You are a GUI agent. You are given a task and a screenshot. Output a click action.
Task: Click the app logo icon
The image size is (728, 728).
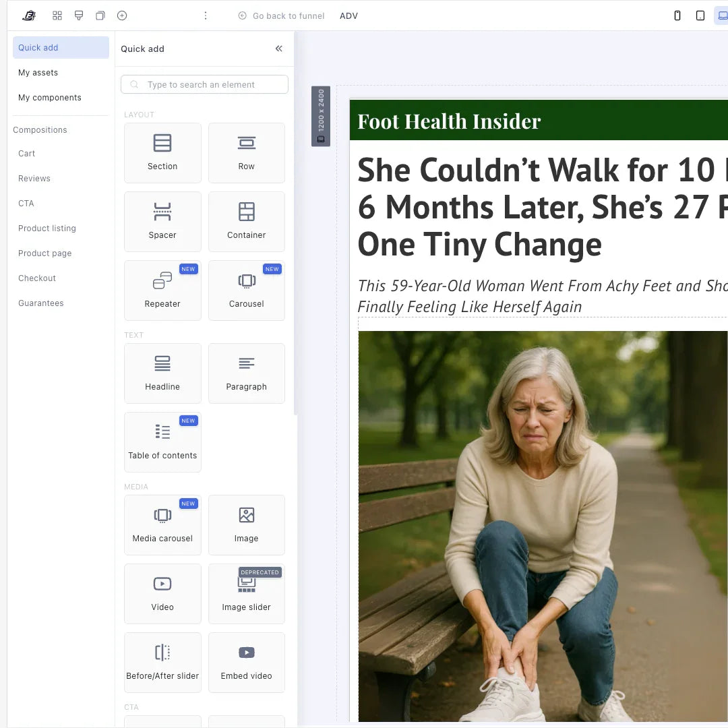tap(29, 16)
